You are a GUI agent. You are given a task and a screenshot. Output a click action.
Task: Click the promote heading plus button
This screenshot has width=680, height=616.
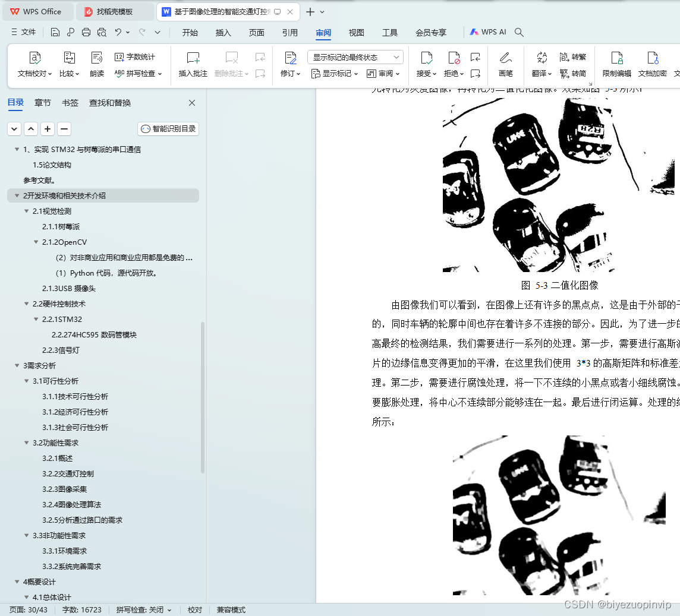(x=48, y=129)
